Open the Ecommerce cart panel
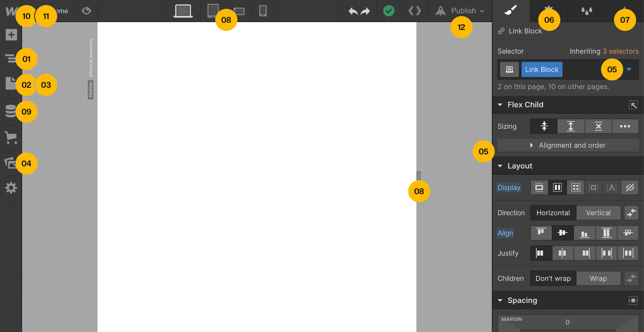This screenshot has width=644, height=332. click(11, 138)
